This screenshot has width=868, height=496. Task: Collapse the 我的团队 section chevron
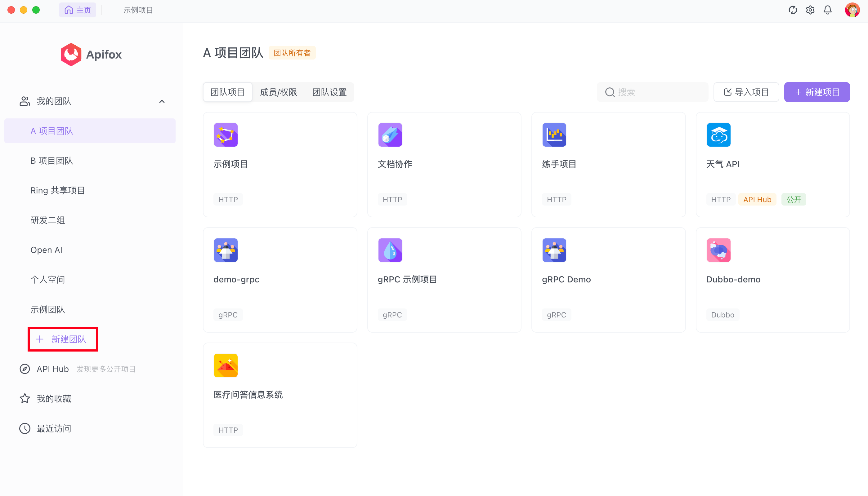click(x=162, y=101)
